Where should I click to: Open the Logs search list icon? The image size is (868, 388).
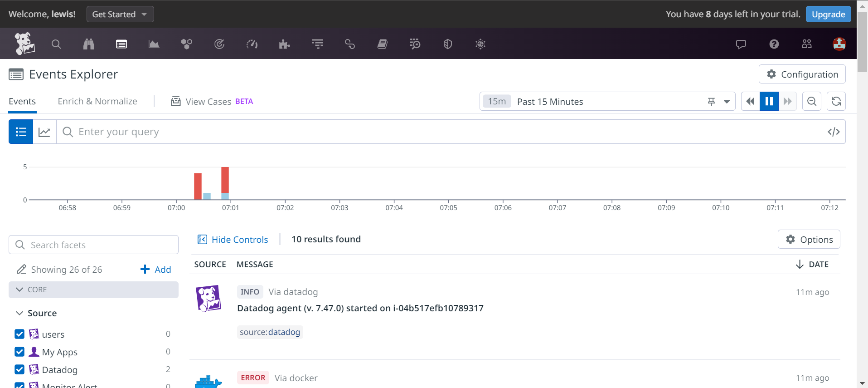click(415, 44)
